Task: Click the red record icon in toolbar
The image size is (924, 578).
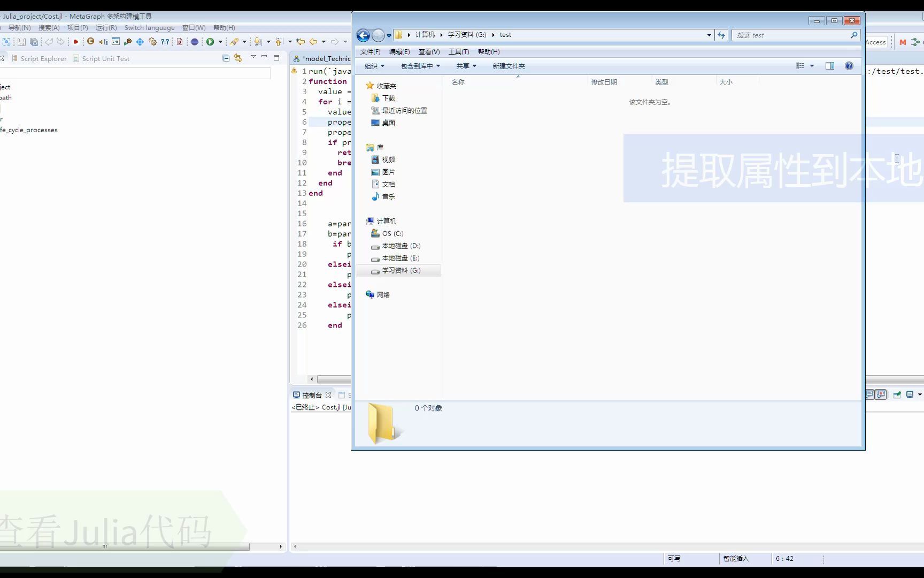Action: (76, 42)
